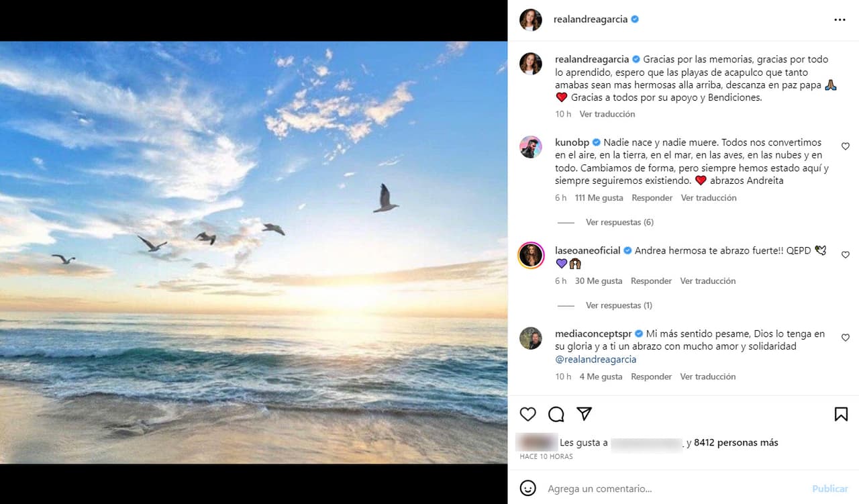Open comment bubble icon under post
This screenshot has height=504, width=859.
click(x=556, y=414)
